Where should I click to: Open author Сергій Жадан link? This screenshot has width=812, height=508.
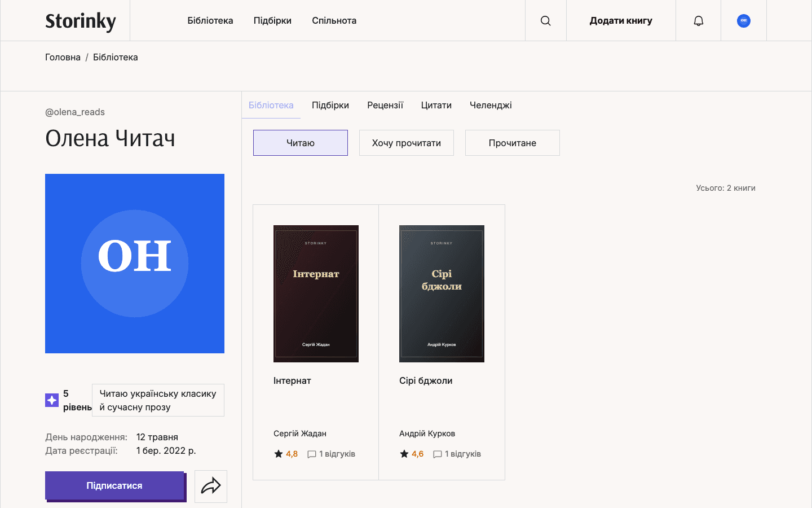(300, 433)
